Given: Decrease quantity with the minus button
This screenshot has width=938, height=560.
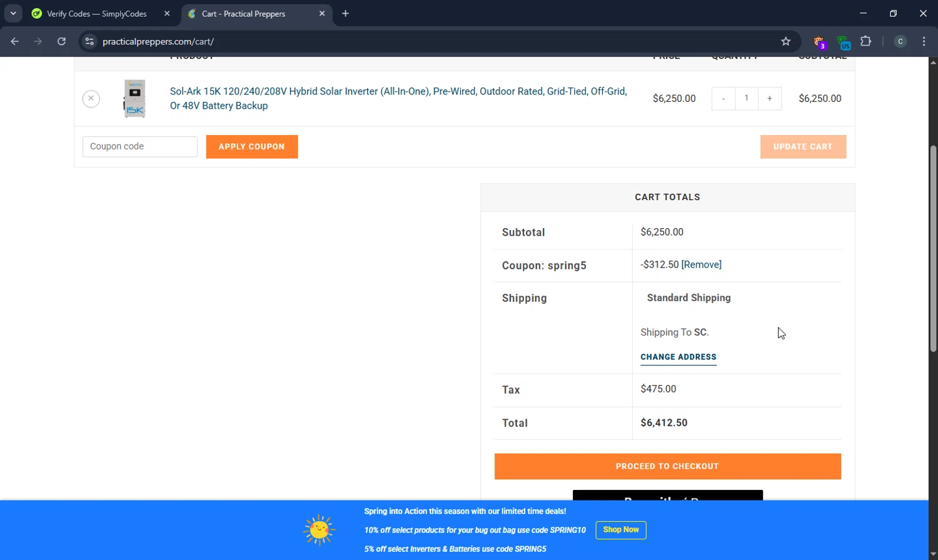Looking at the screenshot, I should pyautogui.click(x=724, y=99).
